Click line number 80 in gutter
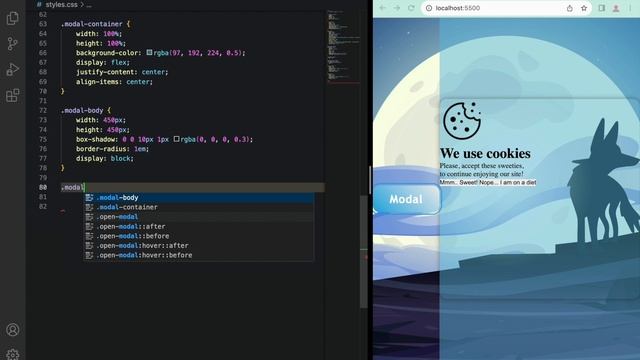This screenshot has width=640, height=360. pyautogui.click(x=43, y=187)
